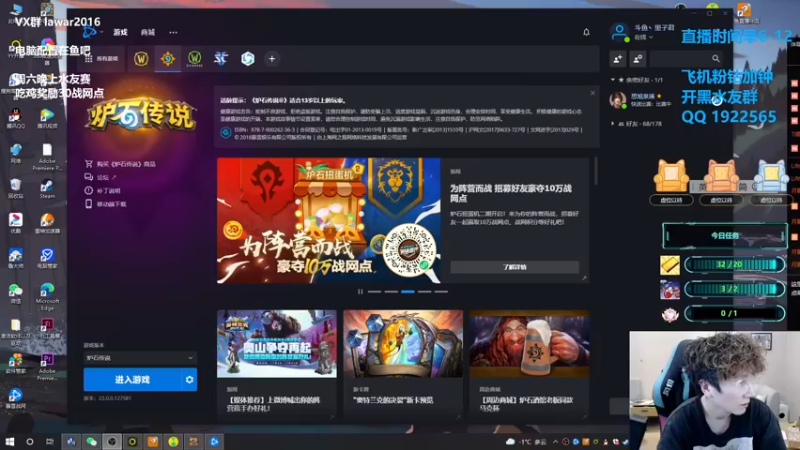Add a game shortcut with plus button
Image resolution: width=800 pixels, height=450 pixels.
pos(272,59)
